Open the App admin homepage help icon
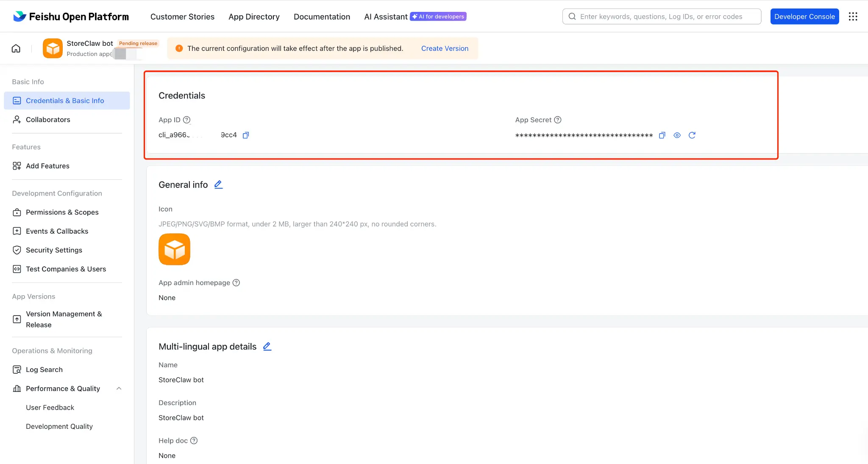The height and width of the screenshot is (464, 868). [x=236, y=283]
